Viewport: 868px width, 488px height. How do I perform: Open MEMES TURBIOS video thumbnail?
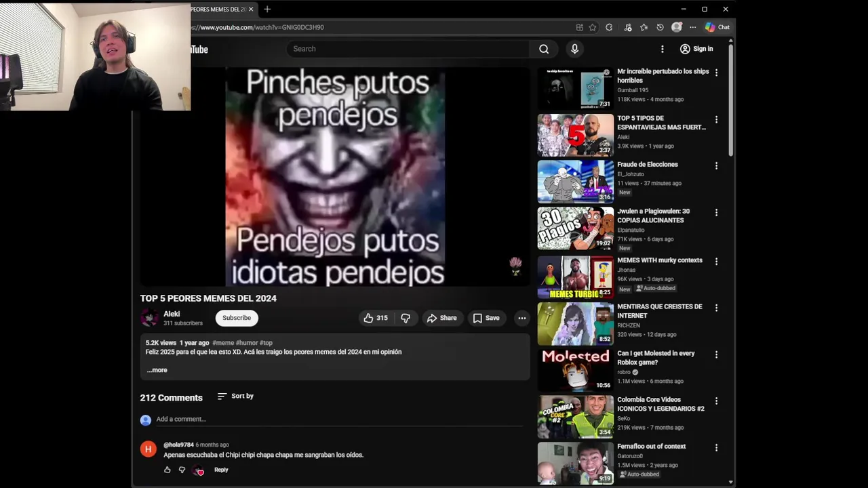pos(575,277)
